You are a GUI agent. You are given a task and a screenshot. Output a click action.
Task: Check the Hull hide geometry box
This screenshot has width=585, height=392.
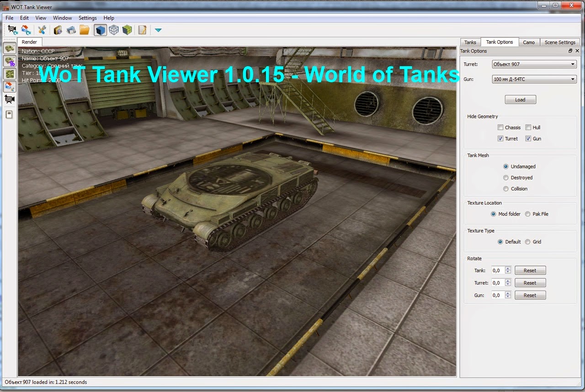528,127
